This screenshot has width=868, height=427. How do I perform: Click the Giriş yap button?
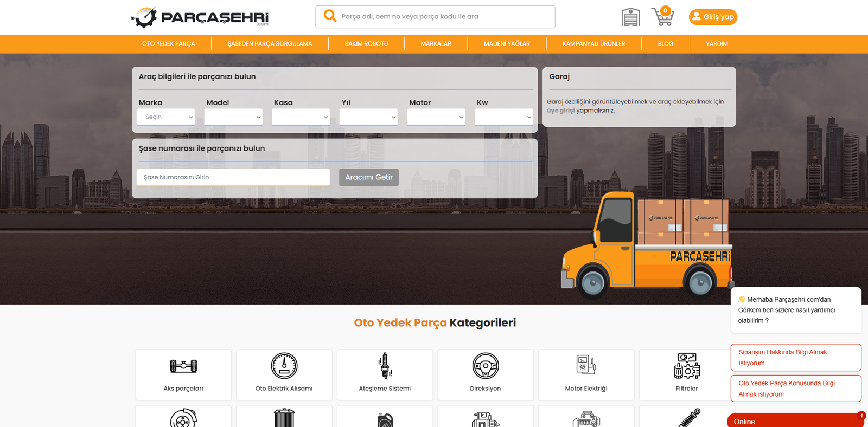click(x=713, y=17)
